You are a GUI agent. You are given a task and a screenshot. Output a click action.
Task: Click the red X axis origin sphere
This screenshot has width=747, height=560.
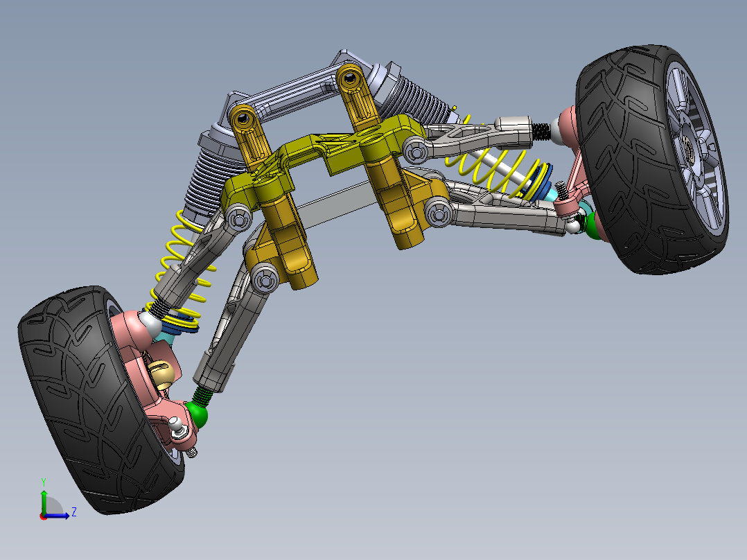[44, 517]
